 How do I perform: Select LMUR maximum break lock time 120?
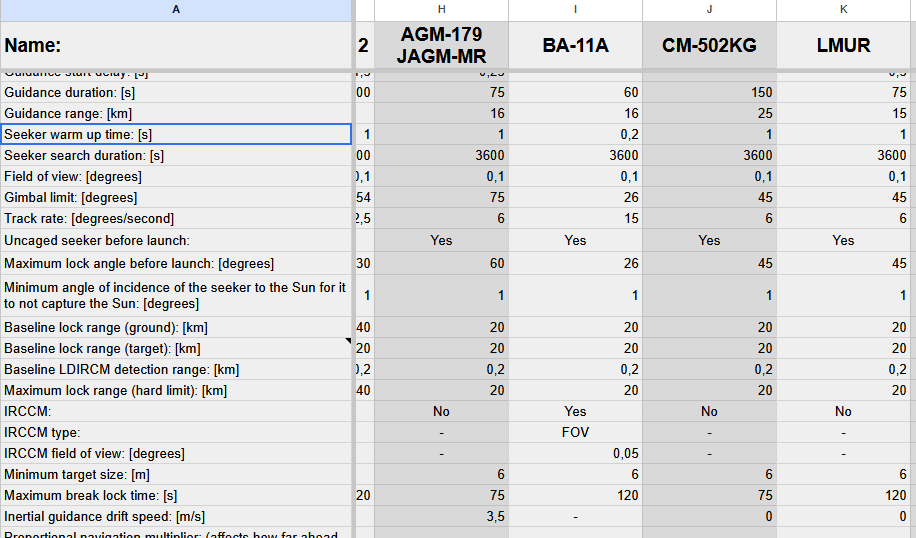click(843, 496)
